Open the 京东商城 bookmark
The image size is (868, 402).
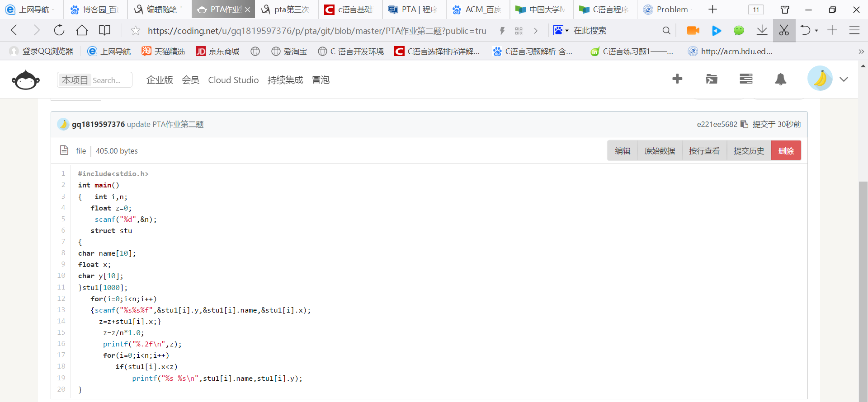pyautogui.click(x=217, y=51)
